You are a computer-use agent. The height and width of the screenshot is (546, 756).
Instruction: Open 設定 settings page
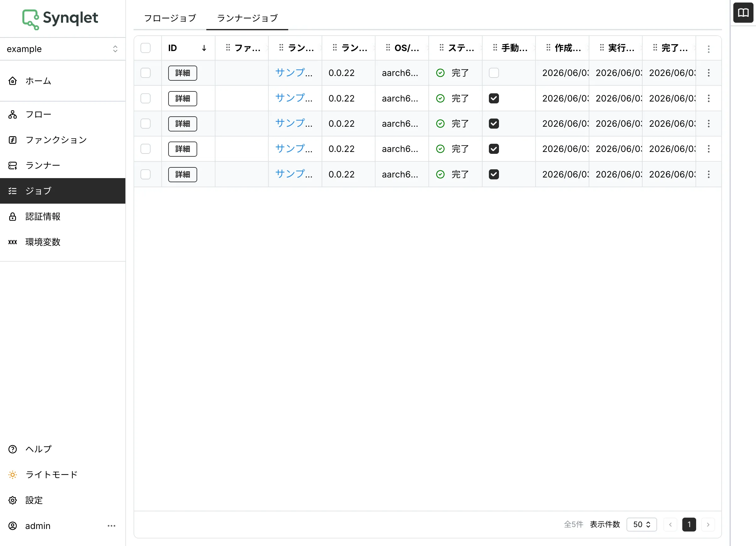[x=63, y=500]
